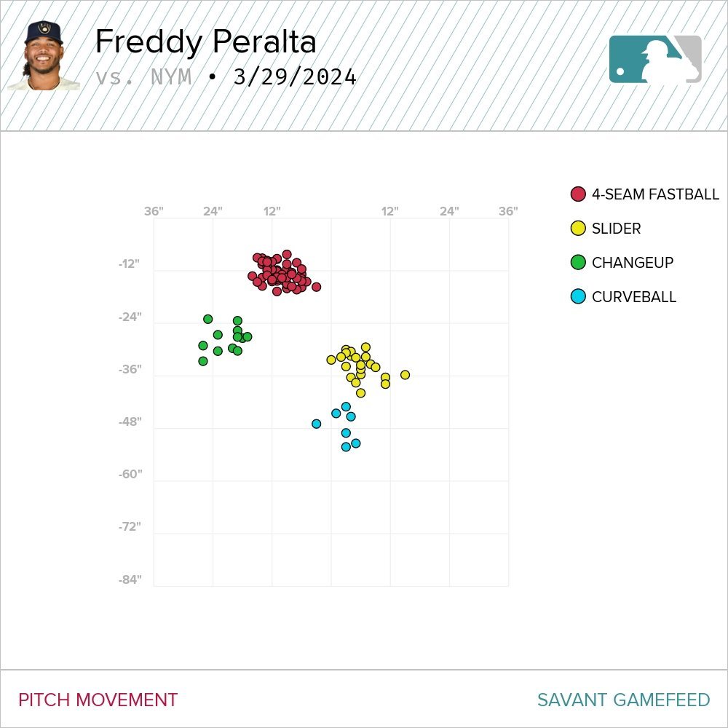Click the 3/29/2024 game date
Image resolution: width=728 pixels, height=728 pixels.
pyautogui.click(x=295, y=77)
